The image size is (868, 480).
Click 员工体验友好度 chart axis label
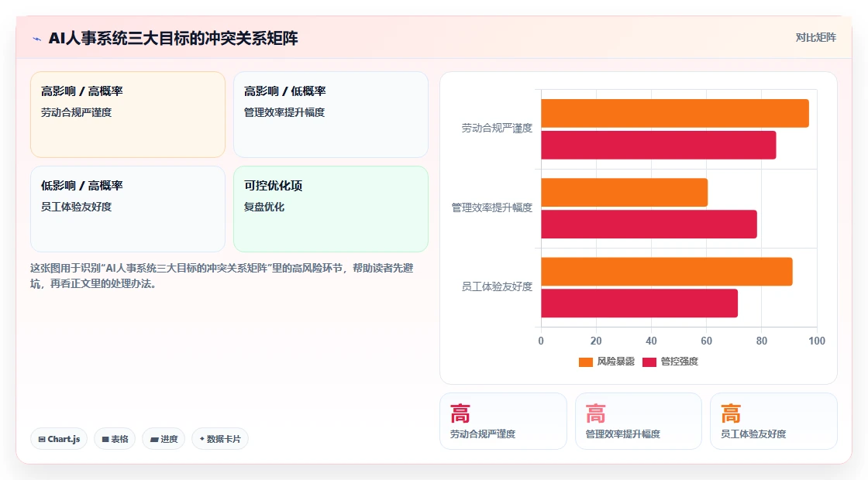pos(497,286)
